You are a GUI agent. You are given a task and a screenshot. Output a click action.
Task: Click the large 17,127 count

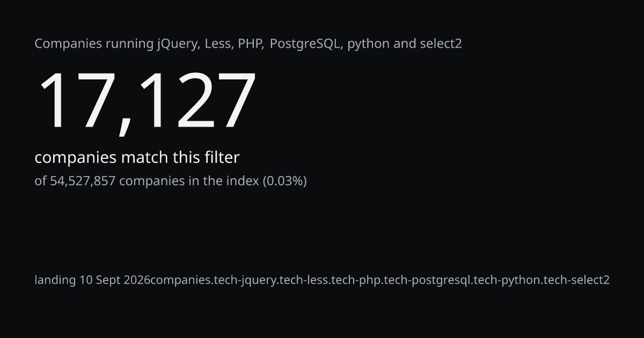pyautogui.click(x=145, y=101)
